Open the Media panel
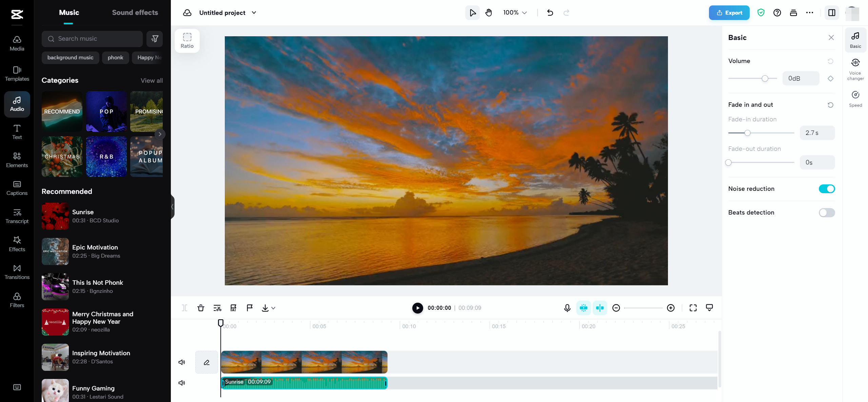Viewport: 868px width, 402px height. point(17,43)
